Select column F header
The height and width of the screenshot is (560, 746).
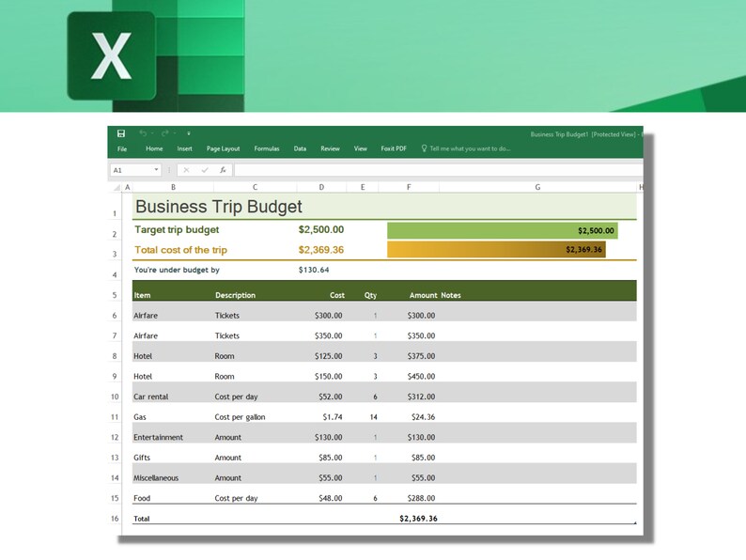[409, 188]
